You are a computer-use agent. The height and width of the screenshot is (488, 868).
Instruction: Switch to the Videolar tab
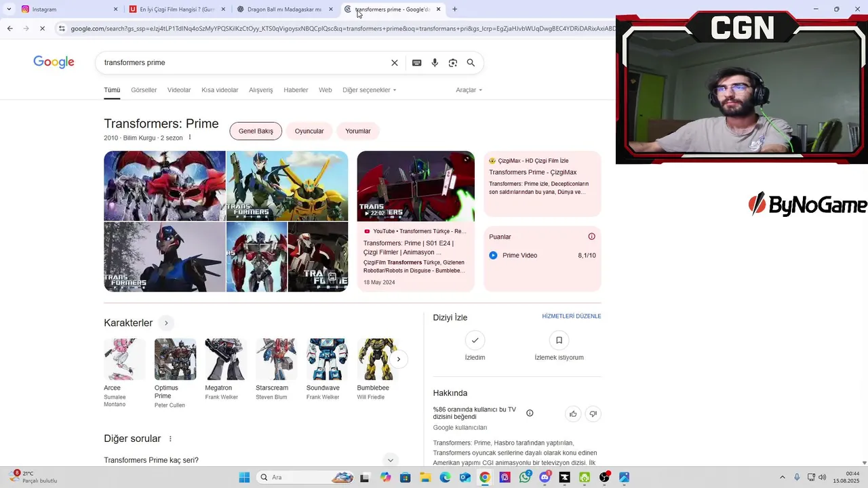click(x=179, y=90)
